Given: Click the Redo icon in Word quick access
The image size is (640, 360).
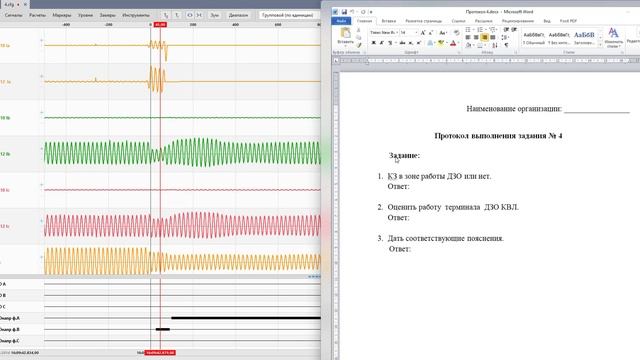Looking at the screenshot, I should pos(363,12).
